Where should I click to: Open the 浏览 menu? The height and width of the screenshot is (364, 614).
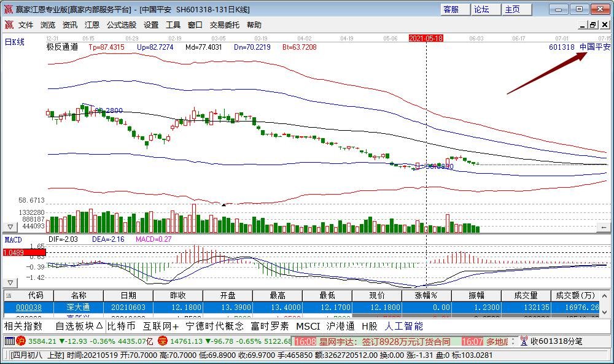(x=48, y=25)
